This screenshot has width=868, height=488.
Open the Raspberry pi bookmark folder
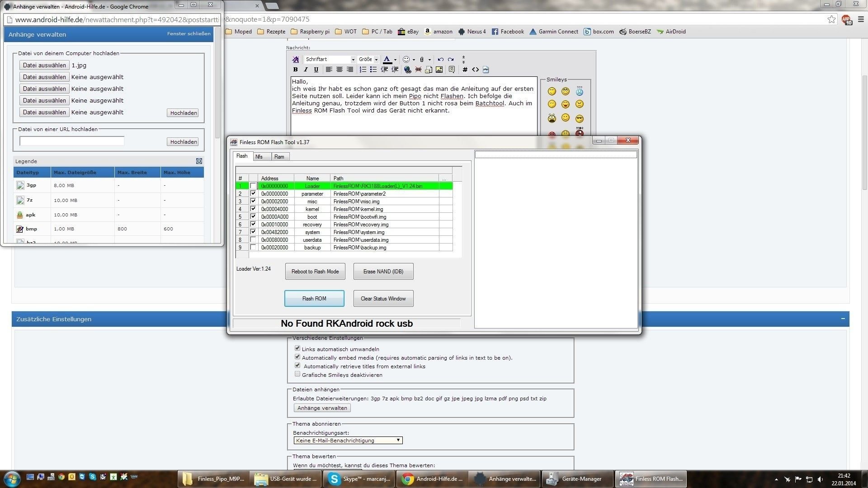[310, 32]
